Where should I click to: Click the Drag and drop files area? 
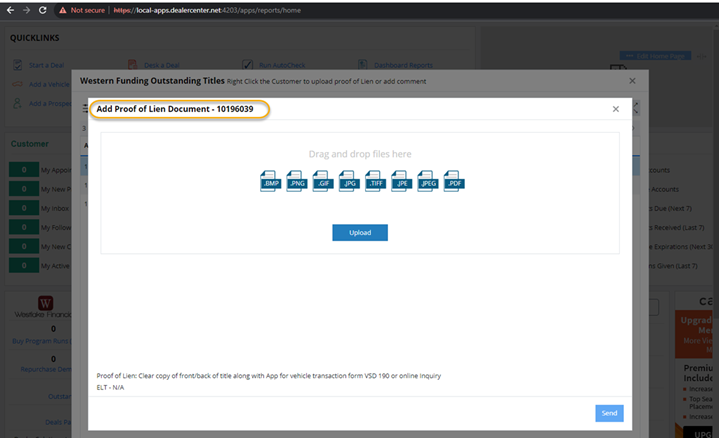tap(360, 193)
